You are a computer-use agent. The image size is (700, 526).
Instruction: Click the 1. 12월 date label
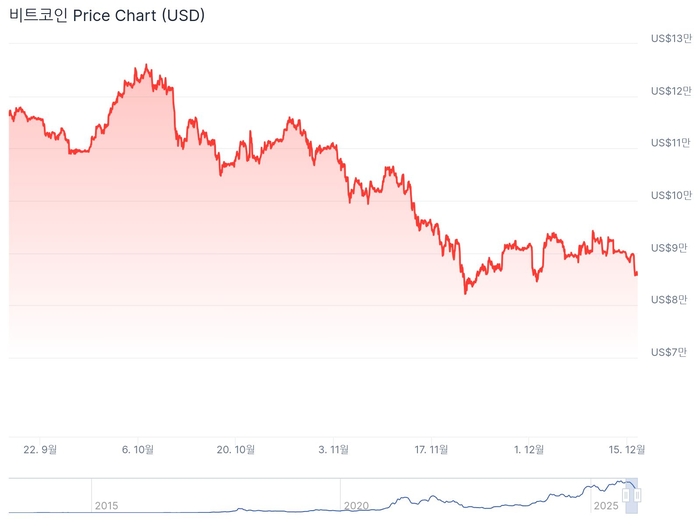(529, 450)
